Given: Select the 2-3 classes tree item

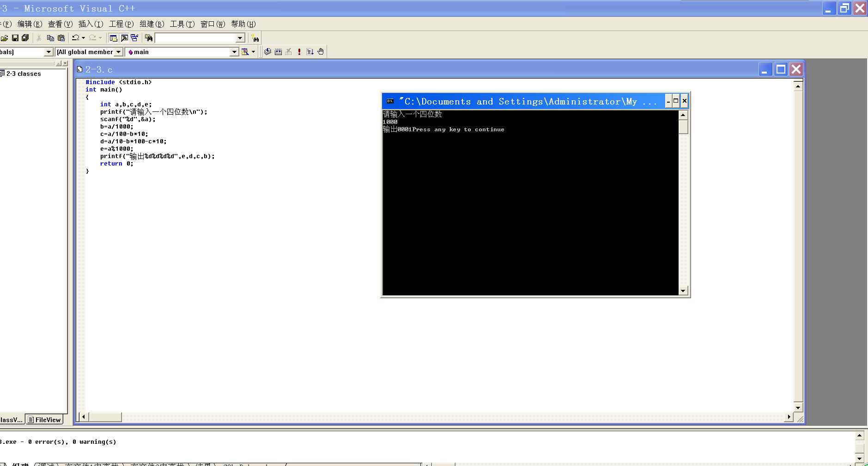Looking at the screenshot, I should [23, 74].
